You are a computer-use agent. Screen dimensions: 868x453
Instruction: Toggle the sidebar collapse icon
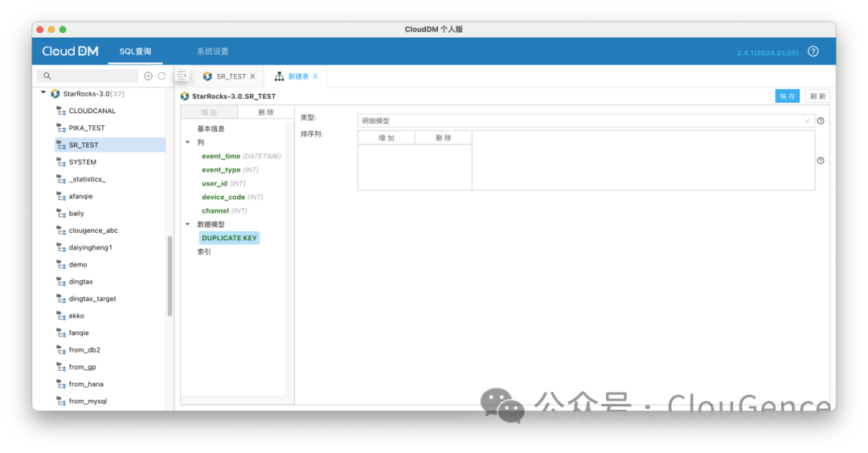[182, 75]
